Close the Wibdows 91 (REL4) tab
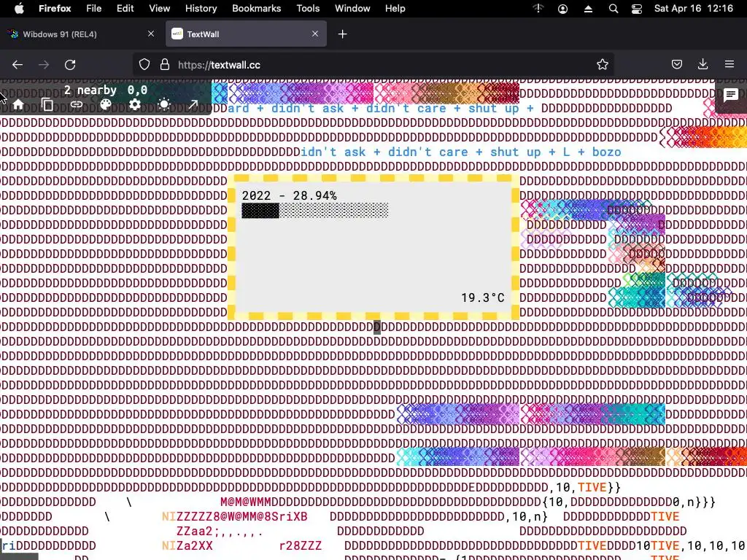This screenshot has height=560, width=747. tap(151, 34)
